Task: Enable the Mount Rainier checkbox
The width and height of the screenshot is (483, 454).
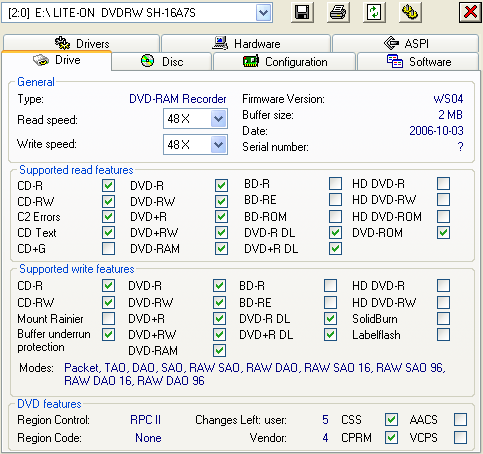Action: (108, 319)
